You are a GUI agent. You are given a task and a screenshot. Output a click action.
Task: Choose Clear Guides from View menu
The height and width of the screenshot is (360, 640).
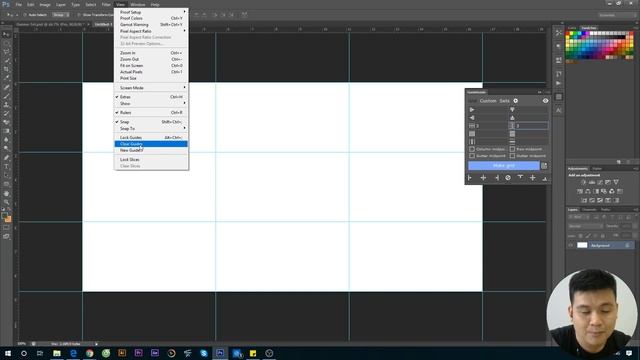click(x=151, y=144)
